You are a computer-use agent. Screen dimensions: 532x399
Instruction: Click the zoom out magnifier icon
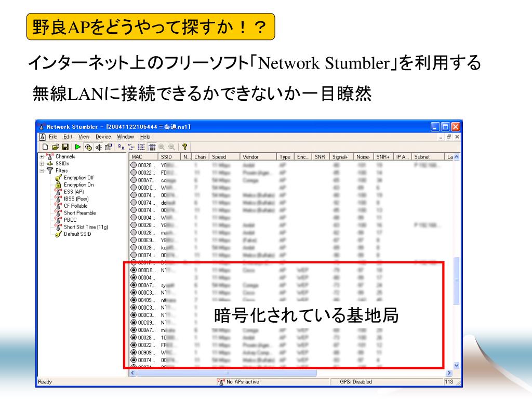click(x=171, y=147)
